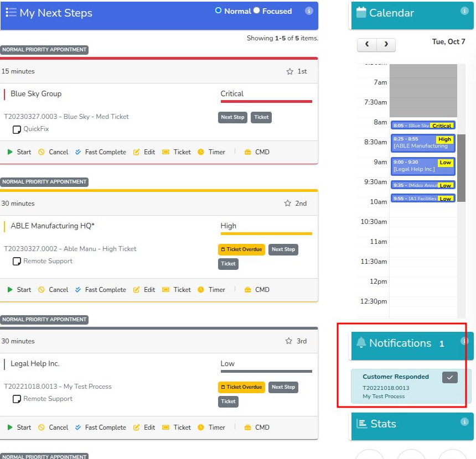Screen dimensions: 476x459
Task: Mark Customer Responded notification as checked
Action: 450,377
